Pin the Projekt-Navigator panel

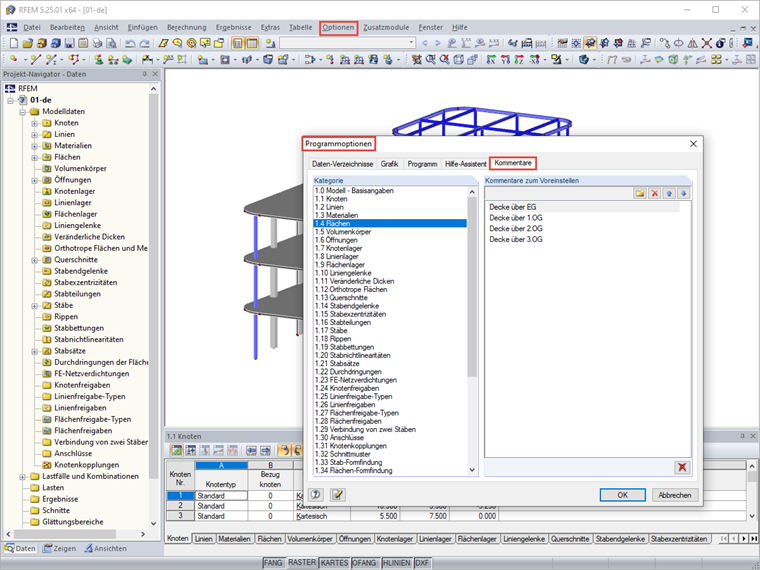144,74
